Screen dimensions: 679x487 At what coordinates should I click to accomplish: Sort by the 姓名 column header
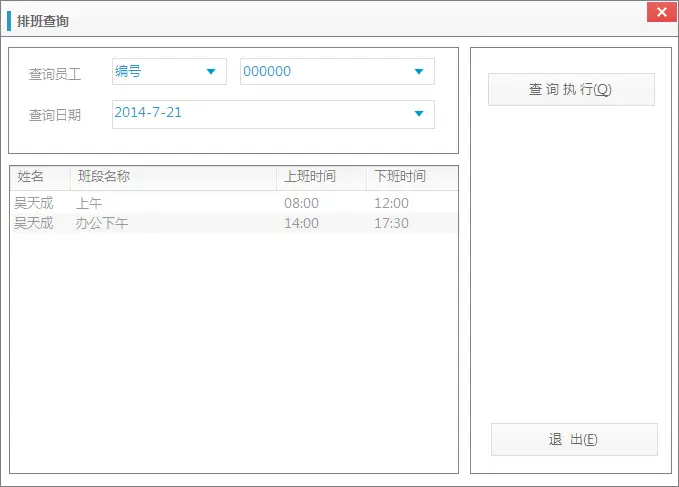click(31, 177)
